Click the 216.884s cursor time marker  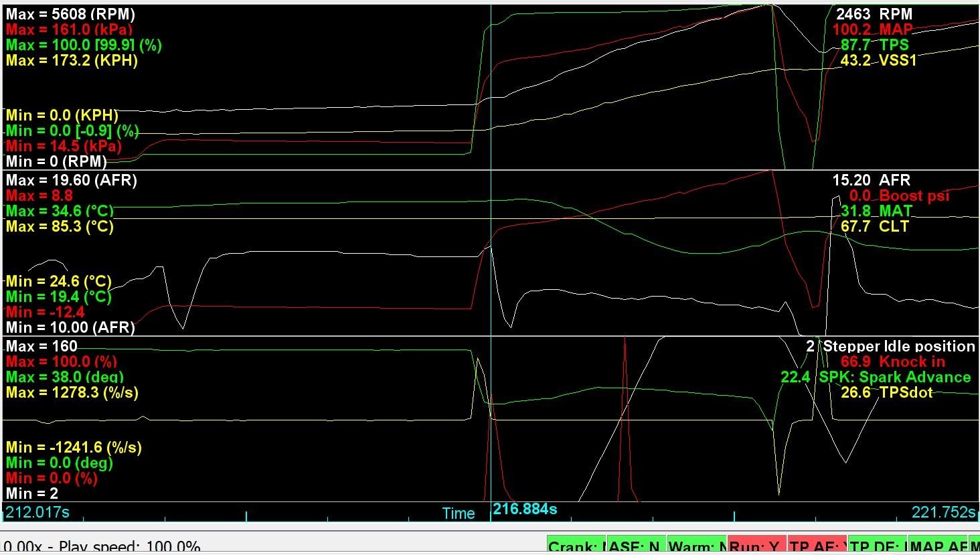point(525,509)
